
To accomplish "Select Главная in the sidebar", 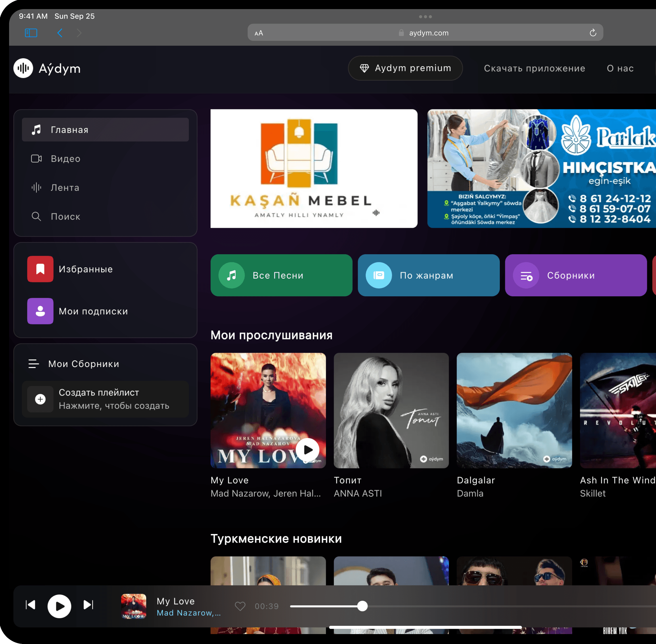I will [105, 130].
